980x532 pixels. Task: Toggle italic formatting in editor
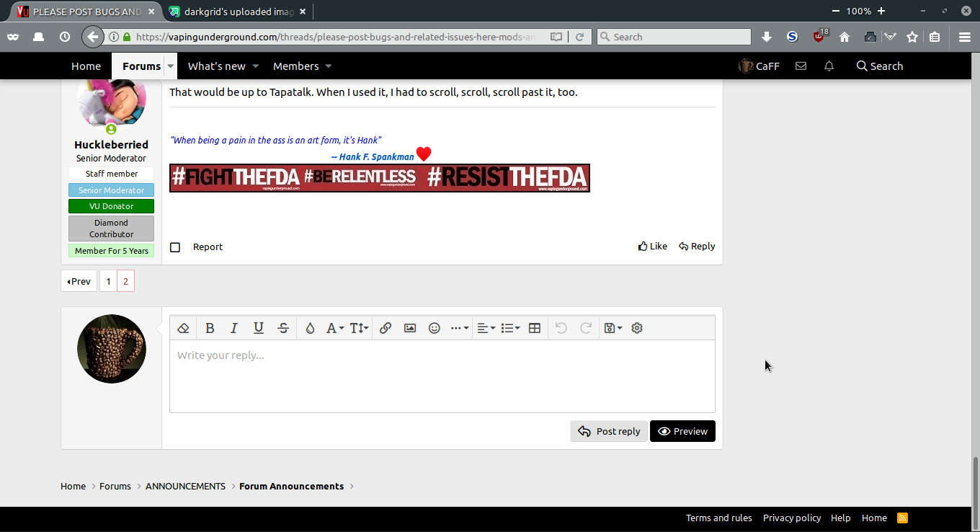(x=234, y=328)
